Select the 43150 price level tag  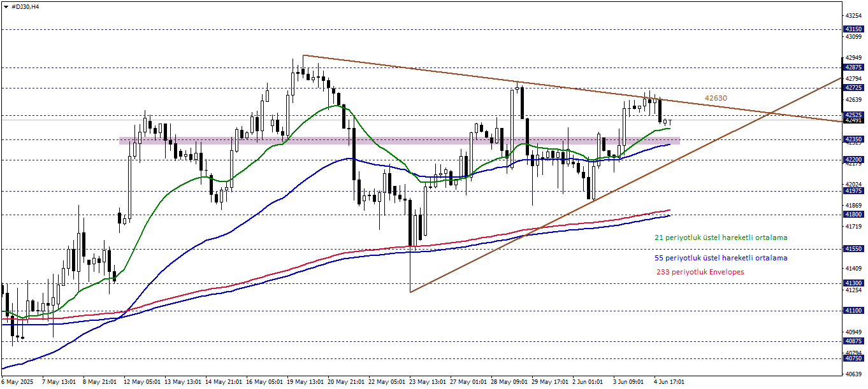pos(853,29)
